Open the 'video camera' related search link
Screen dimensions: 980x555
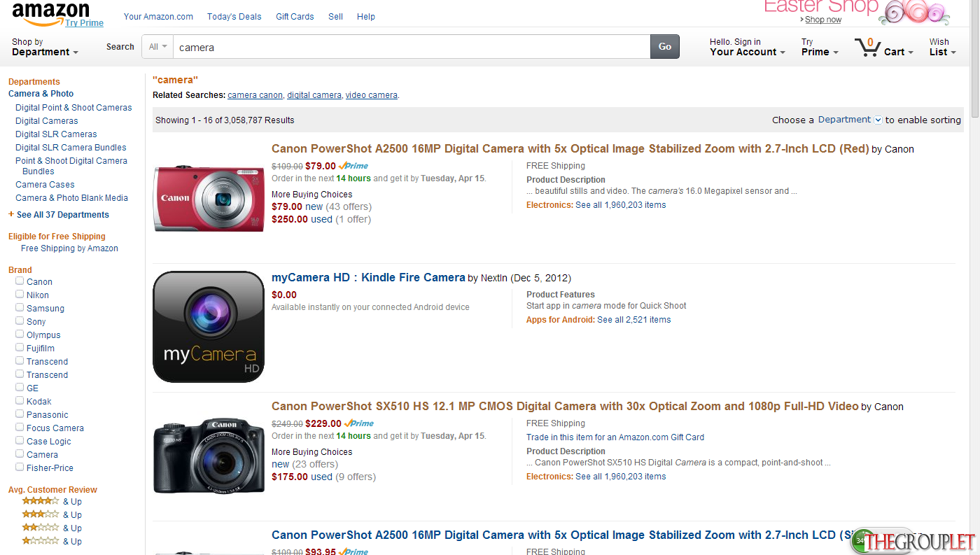click(x=372, y=94)
